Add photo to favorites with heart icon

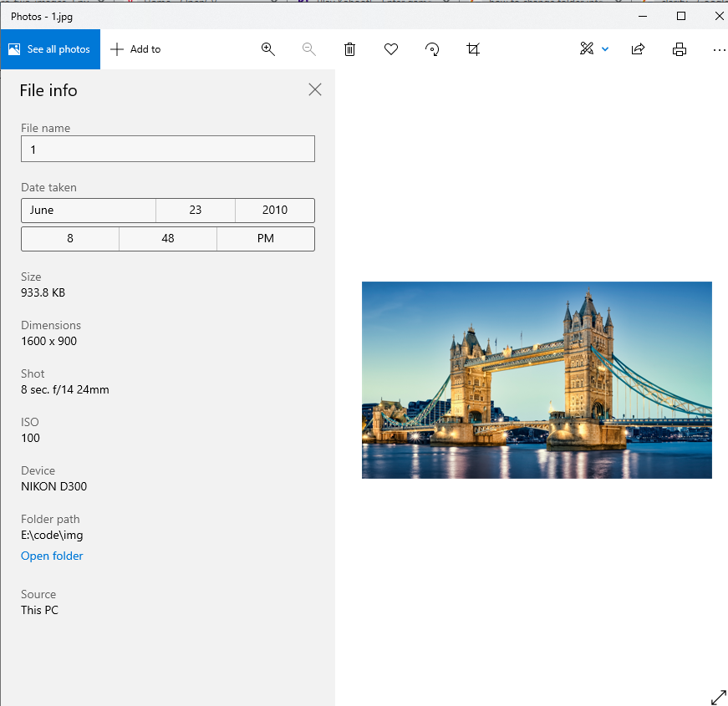point(391,49)
